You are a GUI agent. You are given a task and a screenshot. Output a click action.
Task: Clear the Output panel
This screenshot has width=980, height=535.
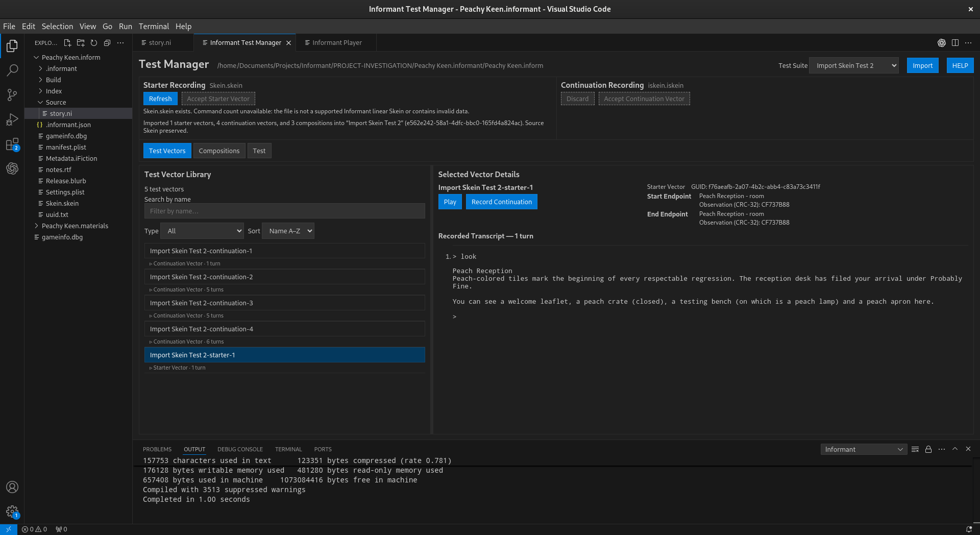coord(915,449)
